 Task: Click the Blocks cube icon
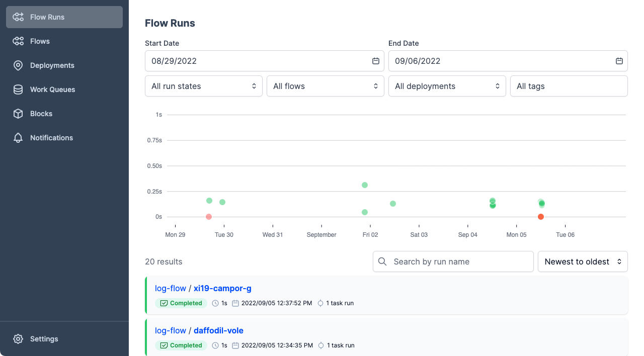(18, 114)
